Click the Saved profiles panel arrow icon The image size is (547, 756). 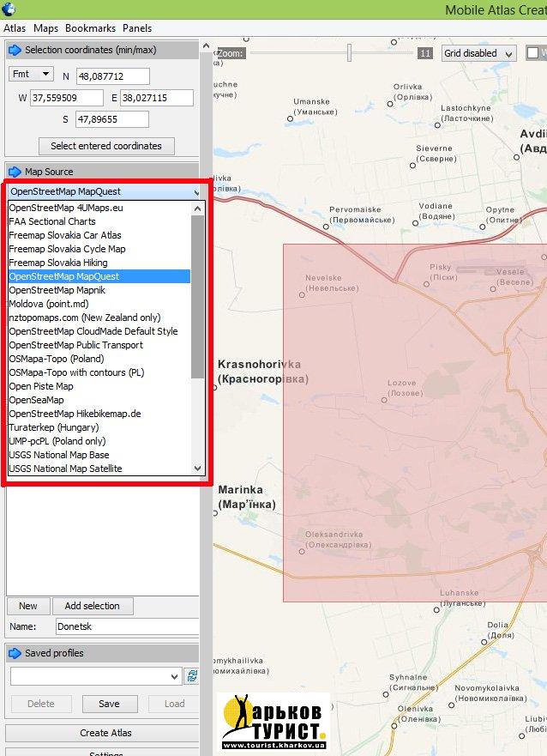[x=15, y=653]
